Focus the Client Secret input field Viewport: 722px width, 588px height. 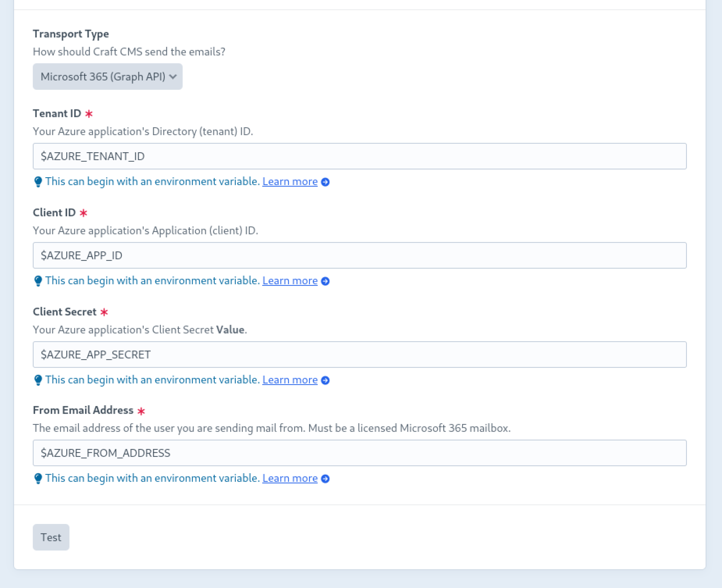pos(359,355)
